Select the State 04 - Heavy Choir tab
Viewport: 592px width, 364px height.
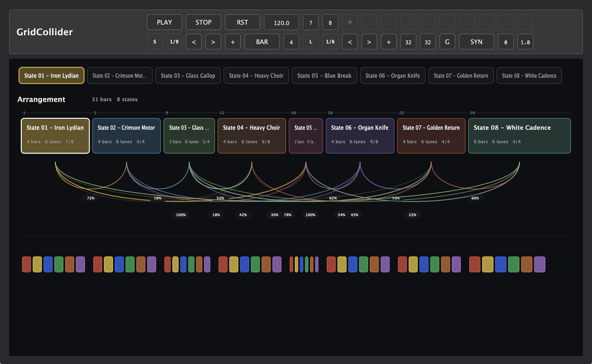coord(256,75)
